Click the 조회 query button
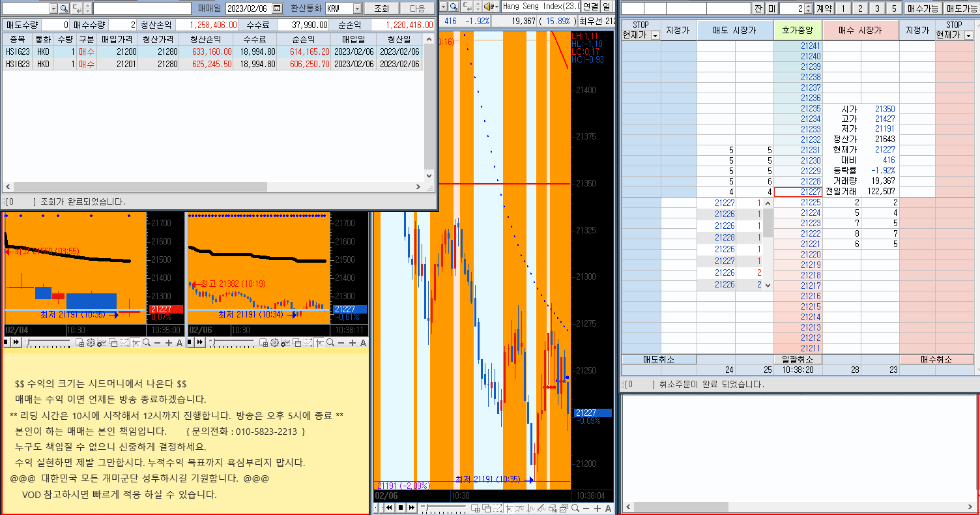Screen dimensions: 980x515 381,8
